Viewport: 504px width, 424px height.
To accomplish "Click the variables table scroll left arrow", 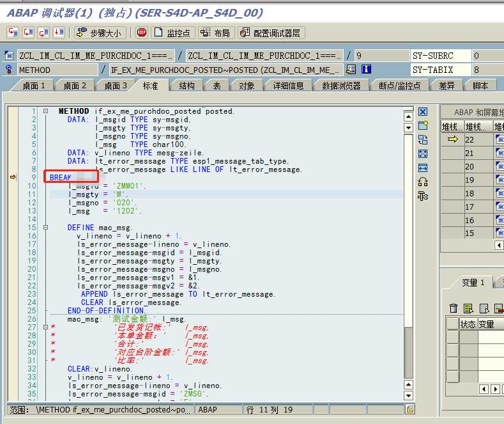I will (484, 389).
